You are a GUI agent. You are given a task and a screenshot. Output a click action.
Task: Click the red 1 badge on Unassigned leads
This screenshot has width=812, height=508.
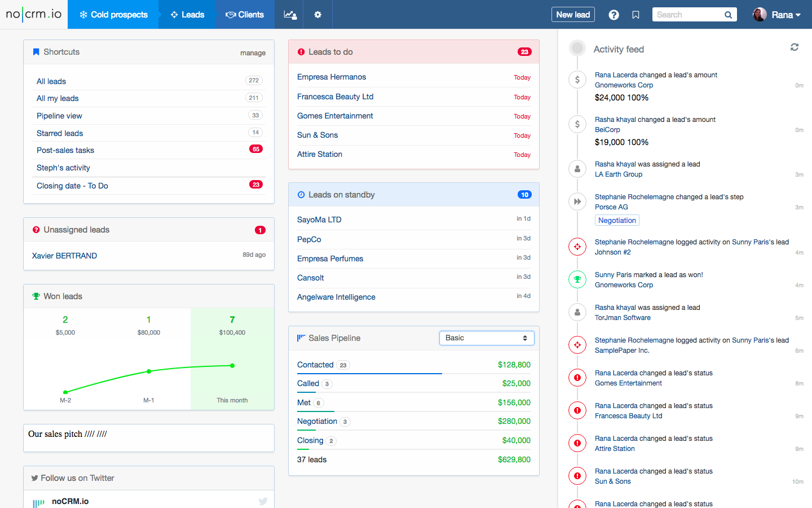(260, 230)
